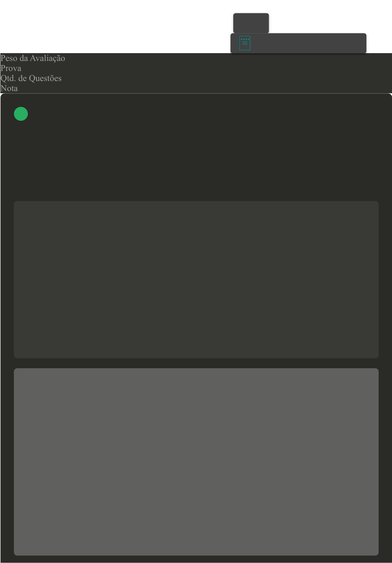This screenshot has height=563, width=392.
Task: Select the small dark box above the icon bar
Action: pos(251,23)
